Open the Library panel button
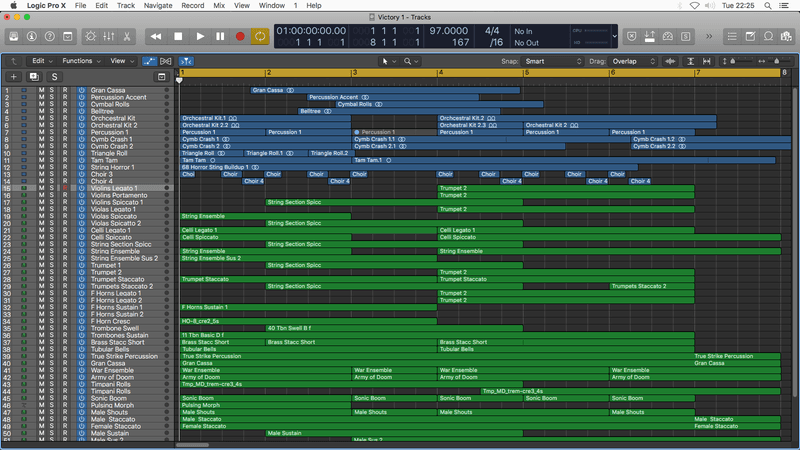 click(x=14, y=36)
